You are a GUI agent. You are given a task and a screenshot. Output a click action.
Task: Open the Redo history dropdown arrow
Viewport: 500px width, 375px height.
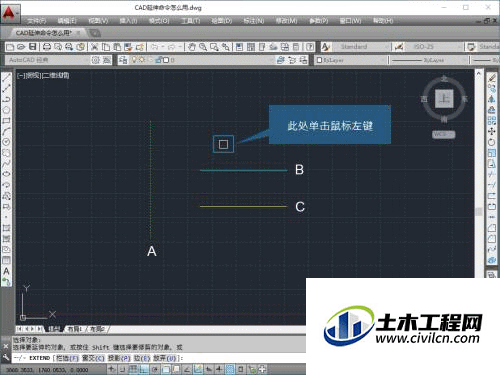pyautogui.click(x=180, y=47)
